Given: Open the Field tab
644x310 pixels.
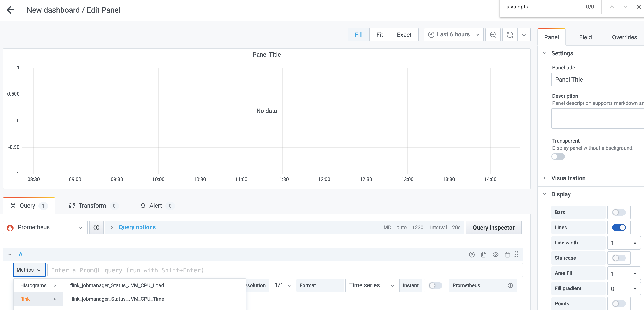Looking at the screenshot, I should click(585, 37).
